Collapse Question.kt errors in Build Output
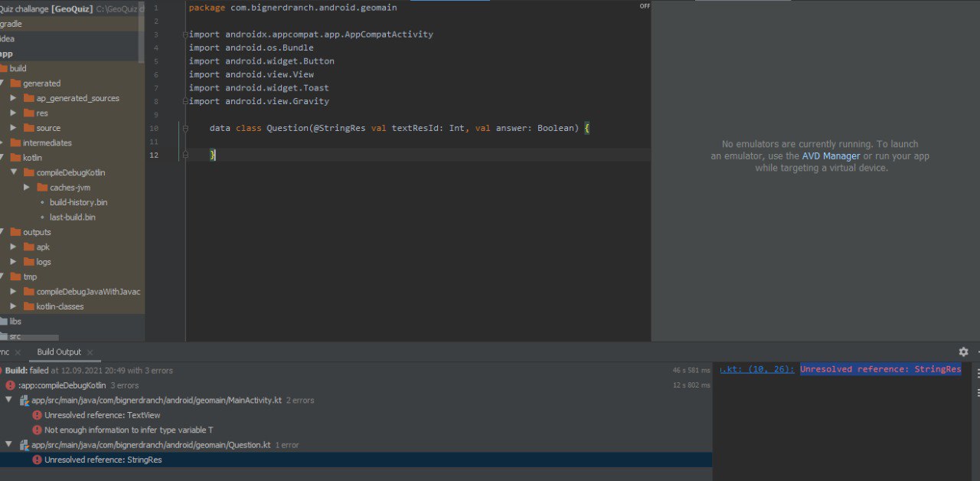Screen dimensions: 980x481 pyautogui.click(x=9, y=445)
